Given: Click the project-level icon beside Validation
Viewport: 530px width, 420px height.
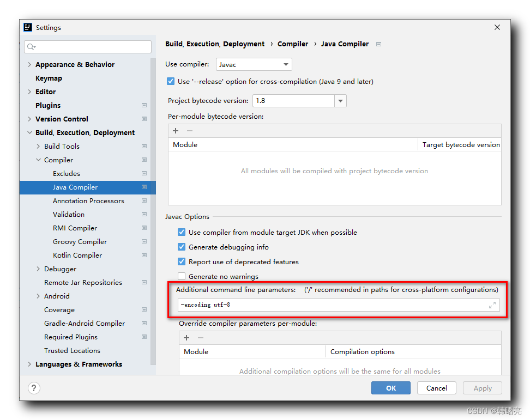Looking at the screenshot, I should 144,215.
